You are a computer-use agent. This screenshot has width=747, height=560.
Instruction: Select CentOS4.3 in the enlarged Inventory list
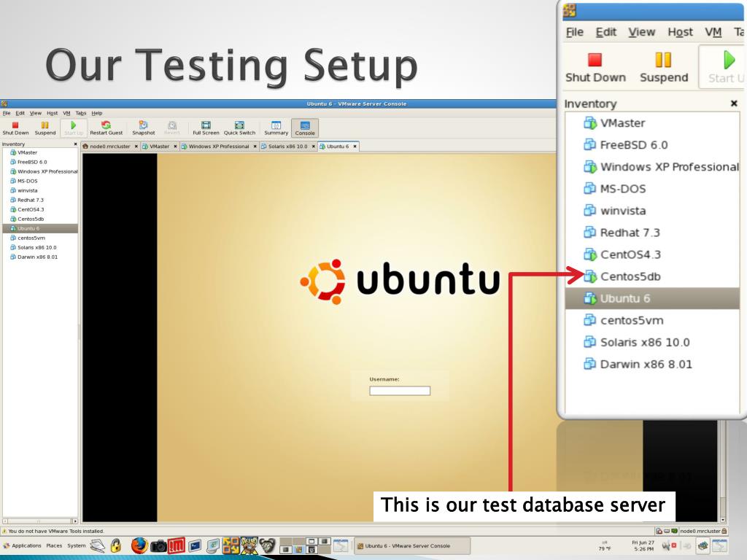653,254
